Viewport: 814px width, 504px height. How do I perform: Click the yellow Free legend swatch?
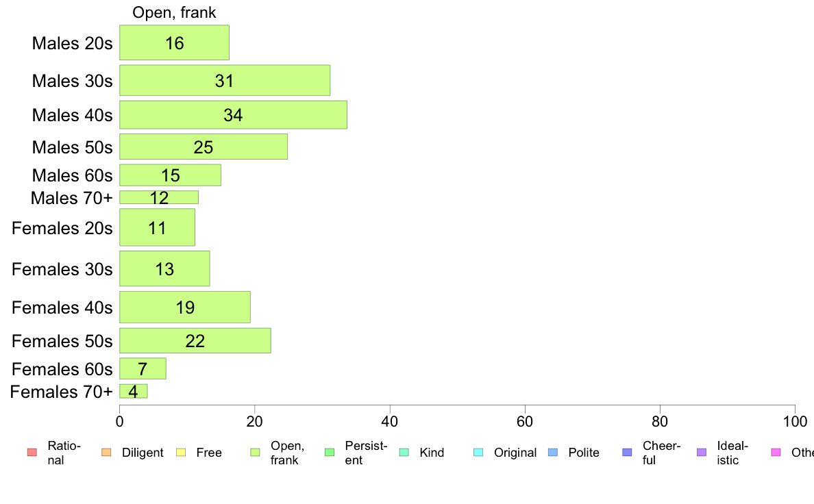point(180,453)
